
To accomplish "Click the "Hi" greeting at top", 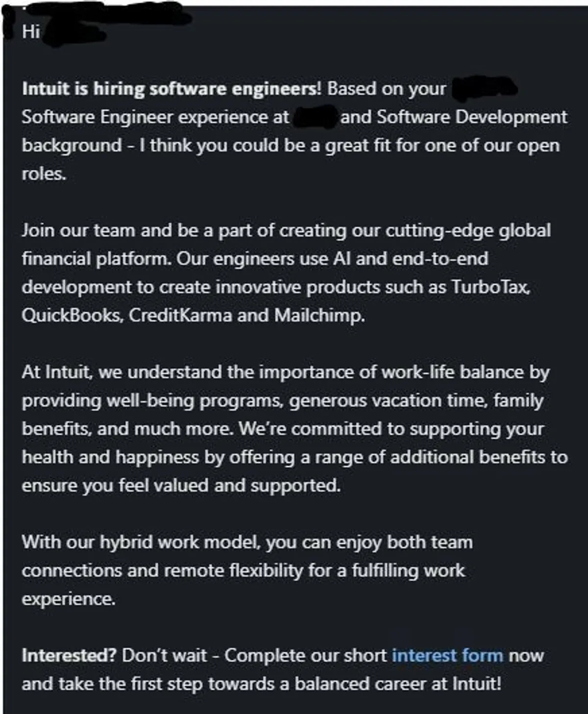I will click(x=30, y=32).
